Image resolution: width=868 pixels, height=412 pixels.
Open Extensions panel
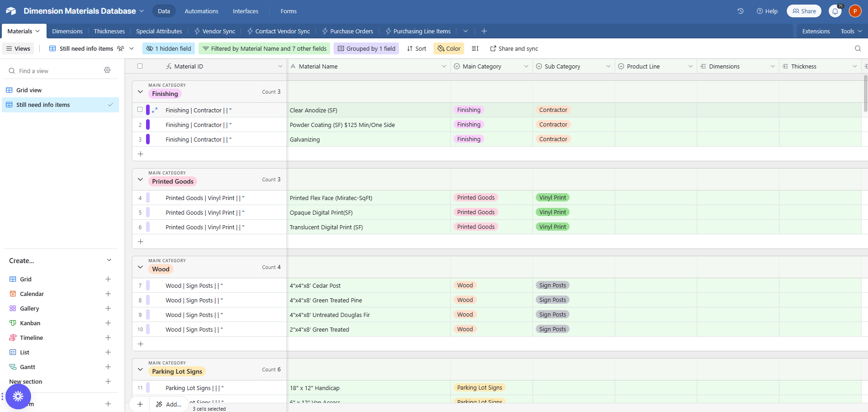click(x=816, y=31)
